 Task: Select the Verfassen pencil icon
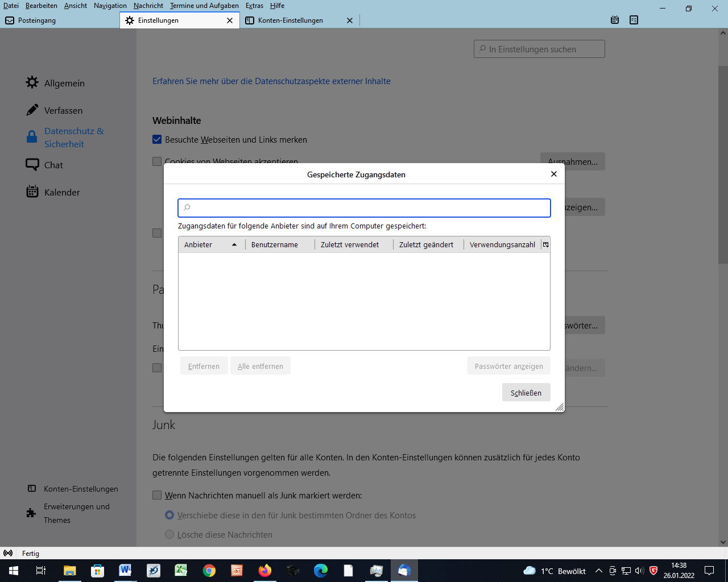32,110
